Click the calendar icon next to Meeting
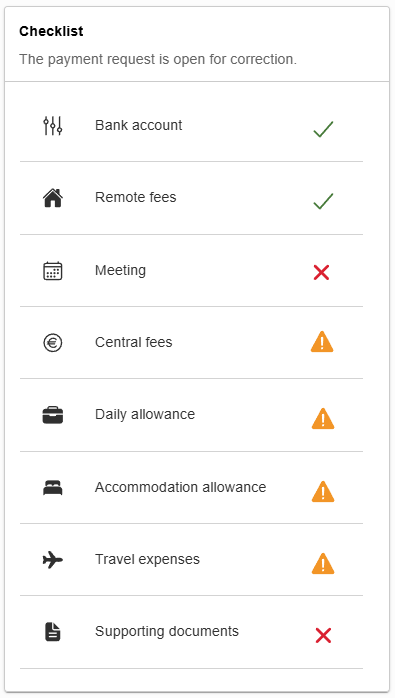 [53, 271]
